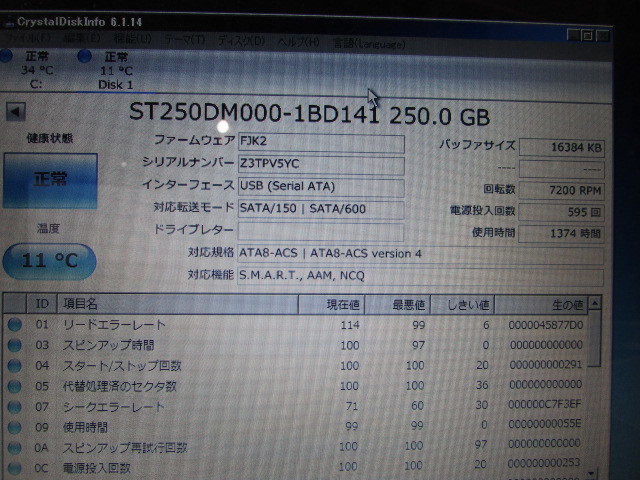Click the firmware field showing FJK2
Image resolution: width=640 pixels, height=480 pixels.
(x=321, y=142)
